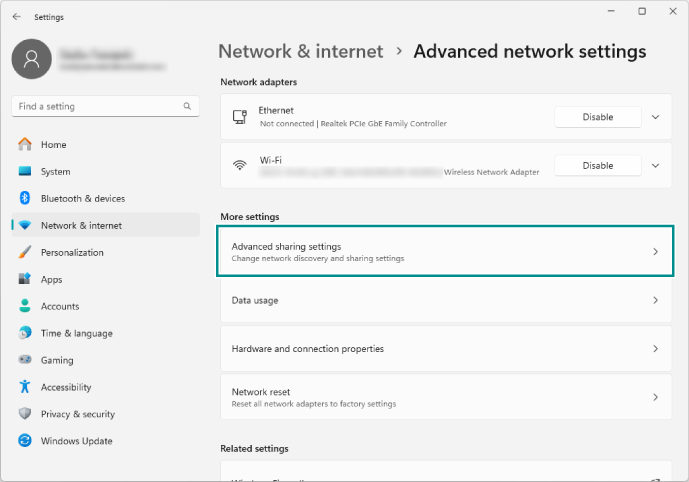The width and height of the screenshot is (689, 482).
Task: Click the Bluetooth & devices icon
Action: (25, 199)
